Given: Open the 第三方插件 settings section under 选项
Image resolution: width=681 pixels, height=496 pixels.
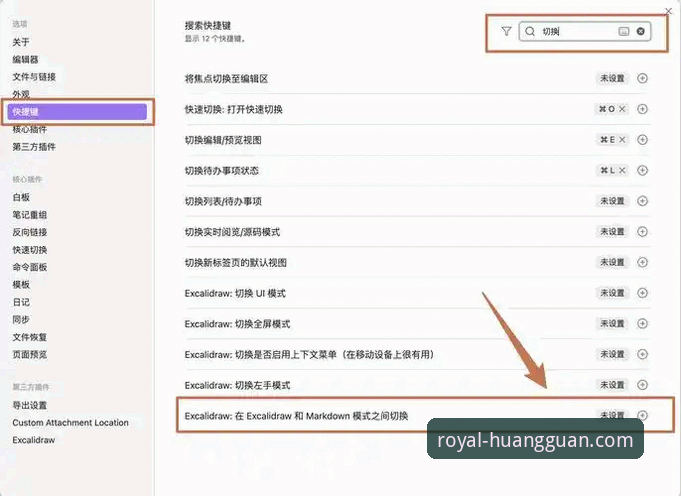Looking at the screenshot, I should pos(34,147).
